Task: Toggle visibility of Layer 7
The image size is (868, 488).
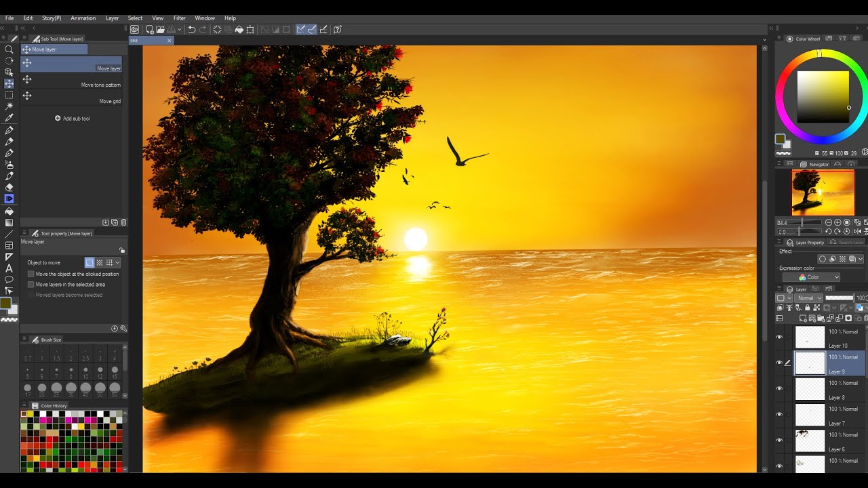Action: tap(779, 414)
